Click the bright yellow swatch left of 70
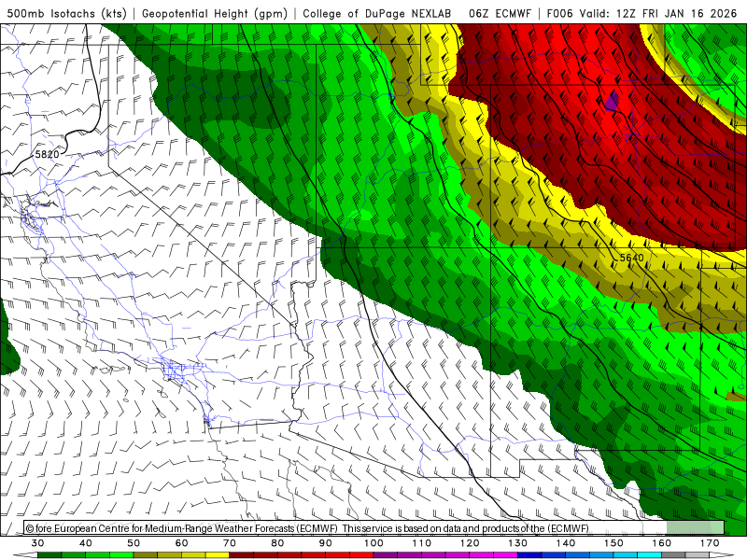The width and height of the screenshot is (747, 560). [218, 555]
